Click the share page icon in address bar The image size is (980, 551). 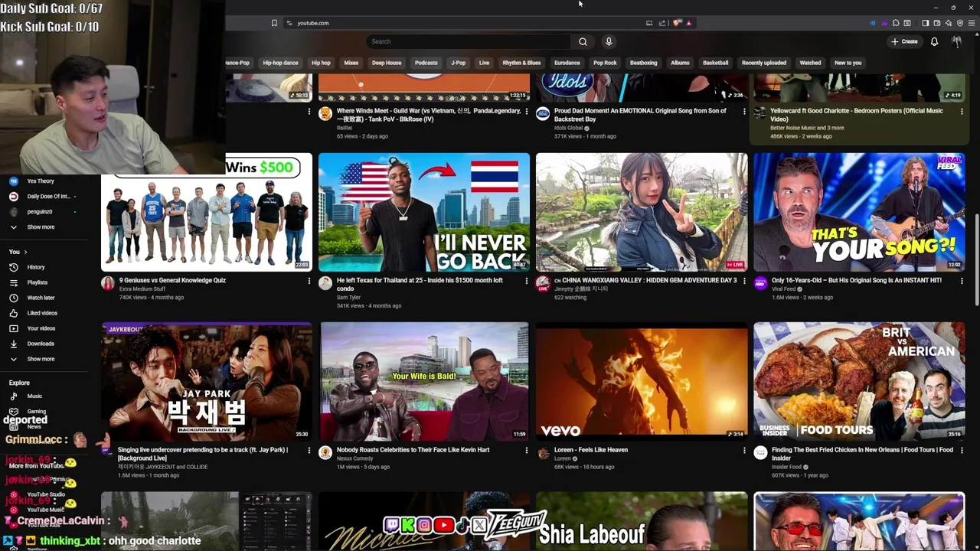click(661, 23)
